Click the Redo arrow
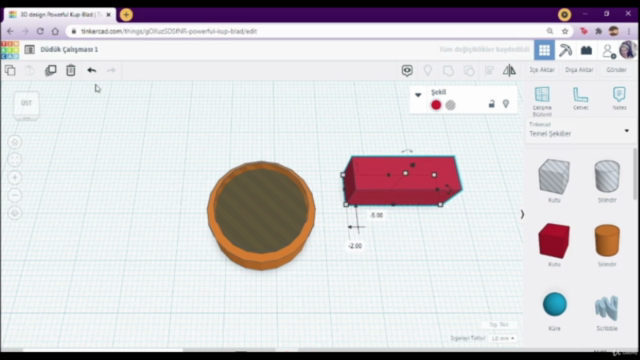640x360 pixels. (x=111, y=70)
